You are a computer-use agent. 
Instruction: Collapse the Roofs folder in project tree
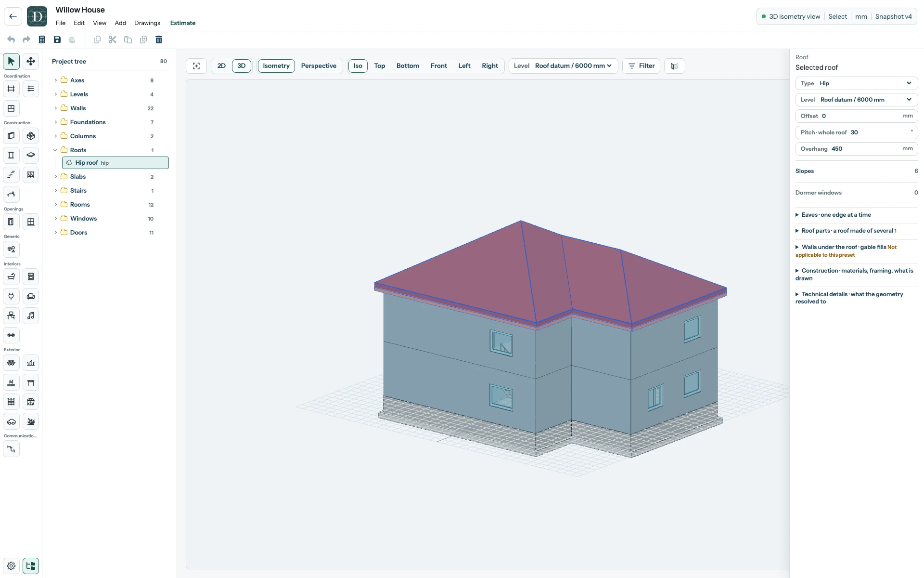pyautogui.click(x=55, y=150)
